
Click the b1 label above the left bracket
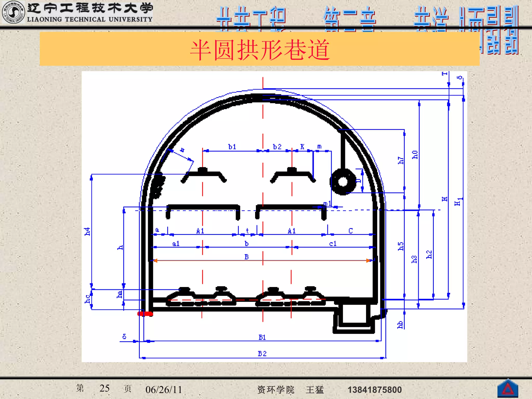232,147
